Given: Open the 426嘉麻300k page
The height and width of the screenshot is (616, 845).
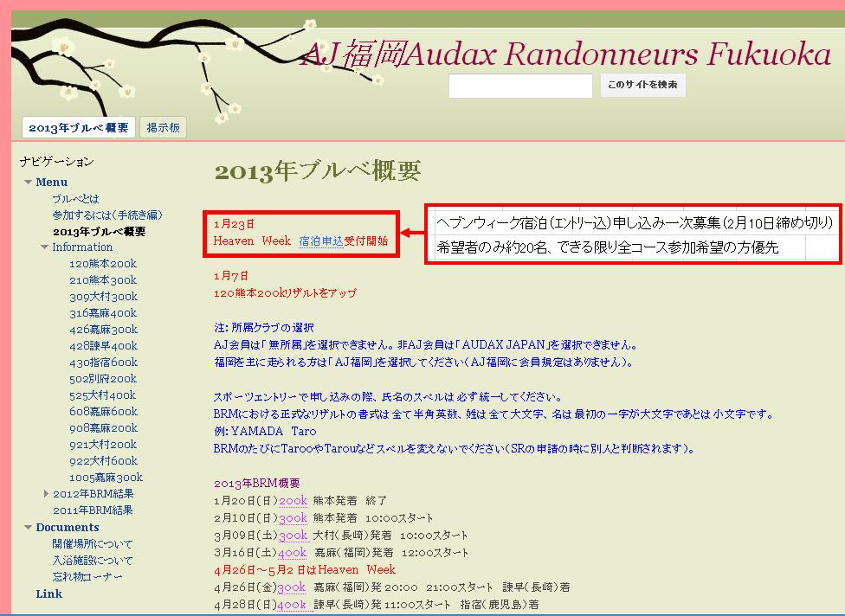Looking at the screenshot, I should point(104,330).
